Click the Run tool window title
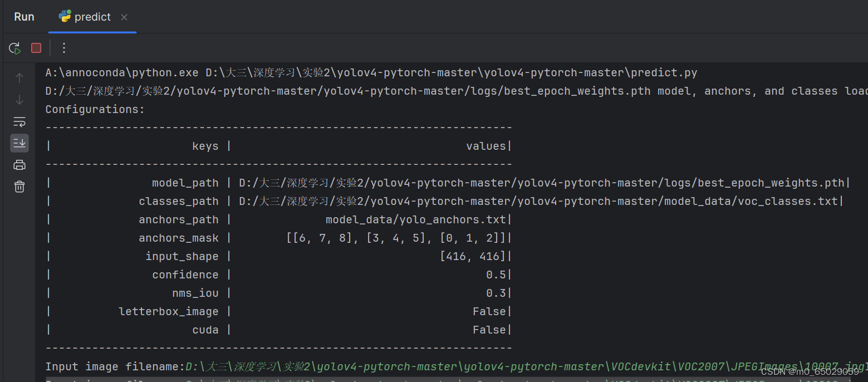 pos(24,16)
